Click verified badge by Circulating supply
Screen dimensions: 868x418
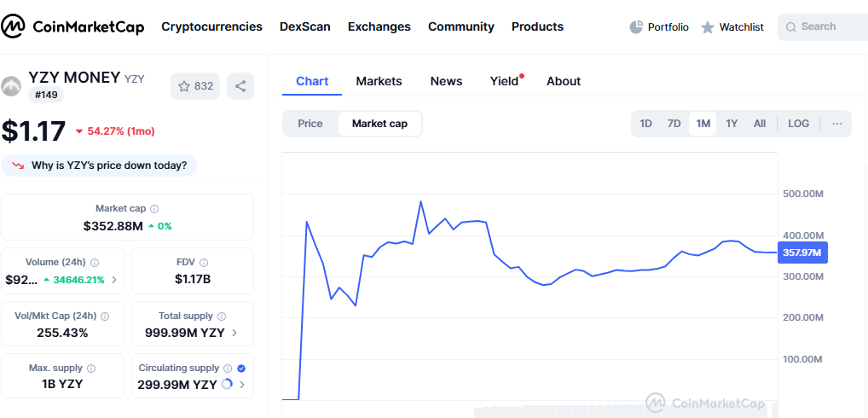coord(240,369)
